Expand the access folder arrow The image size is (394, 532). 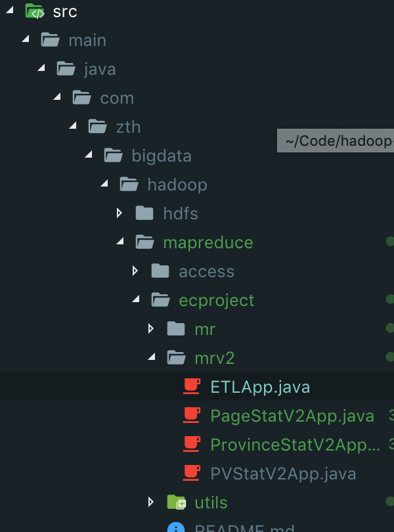(135, 271)
